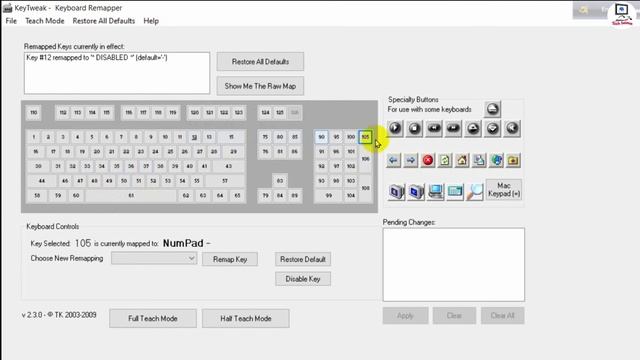640x360 pixels.
Task: Select the wide key 44
Action: click(x=42, y=181)
